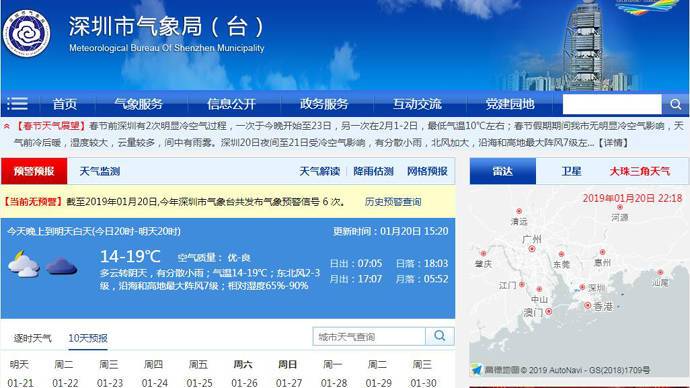Screen dimensions: 690x388
Task: Click the 空气质量 优-良 text
Action: click(214, 258)
